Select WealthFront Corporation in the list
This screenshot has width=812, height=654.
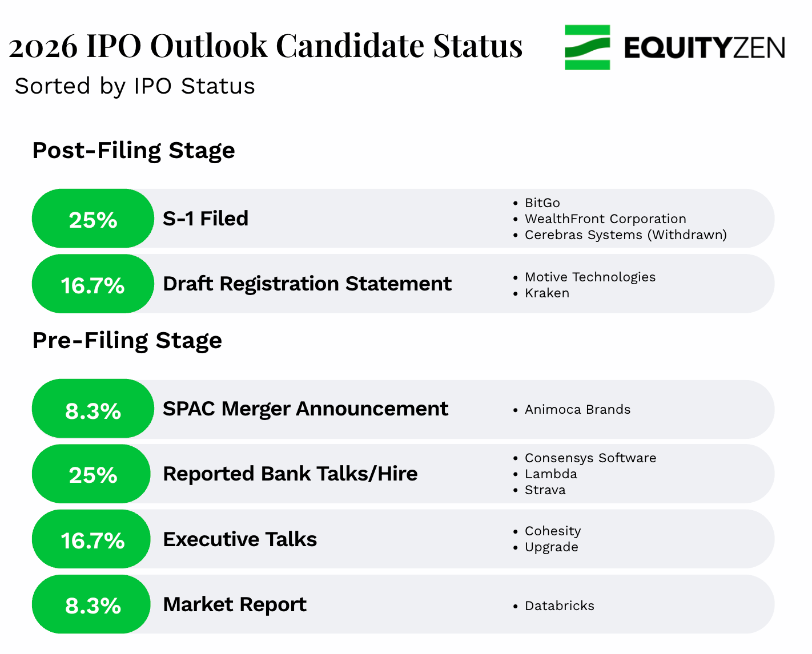click(x=605, y=219)
